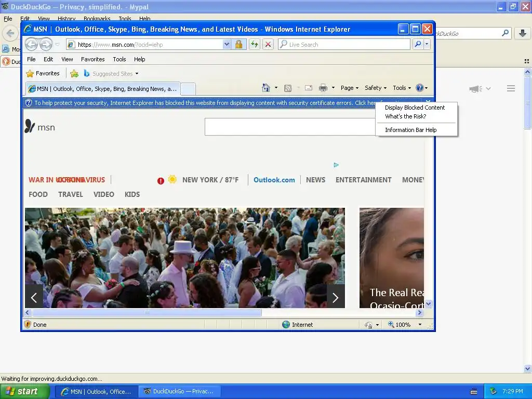Expand the address bar URL dropdown

click(x=227, y=45)
